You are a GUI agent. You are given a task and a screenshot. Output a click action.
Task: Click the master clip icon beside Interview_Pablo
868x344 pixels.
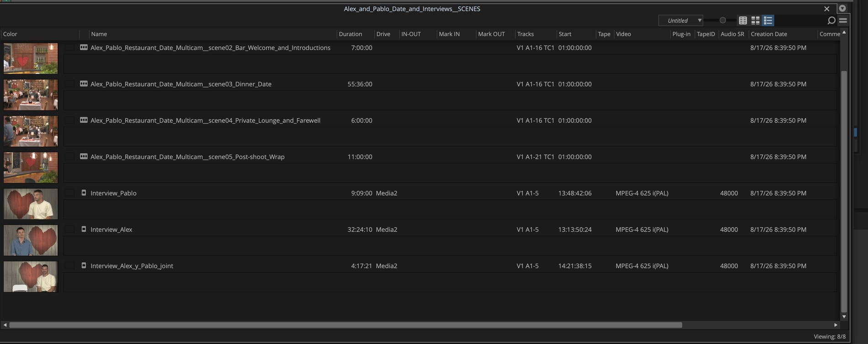tap(84, 193)
